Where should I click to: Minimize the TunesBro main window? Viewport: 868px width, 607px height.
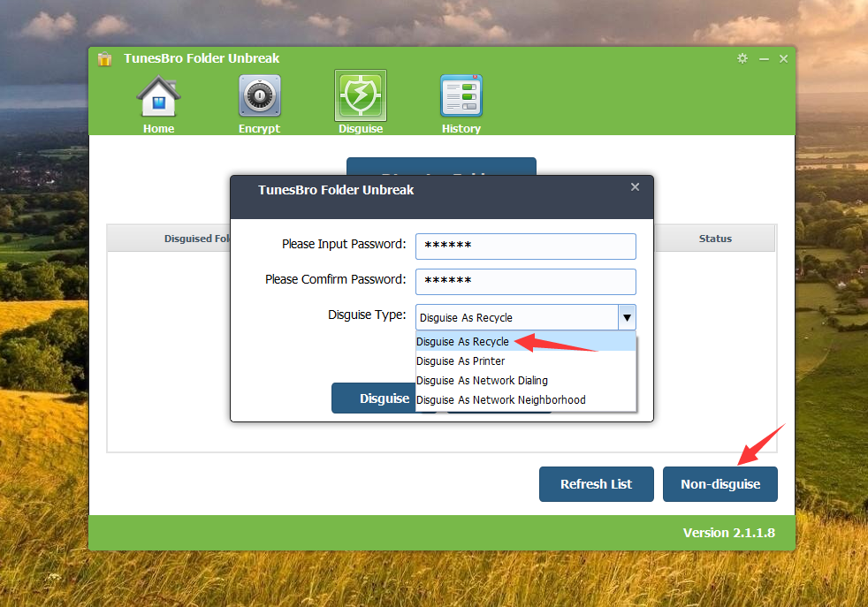point(764,58)
